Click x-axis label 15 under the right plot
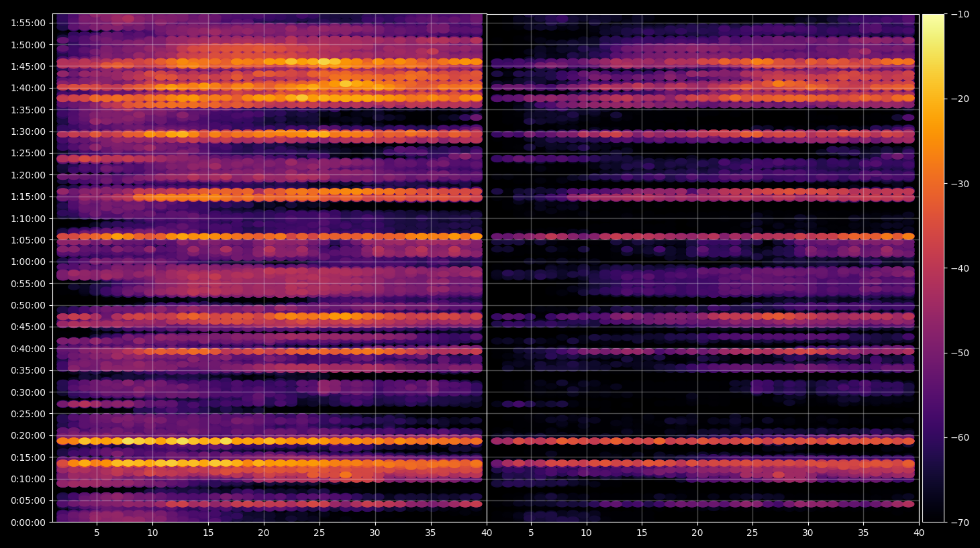This screenshot has height=548, width=980. coord(642,533)
